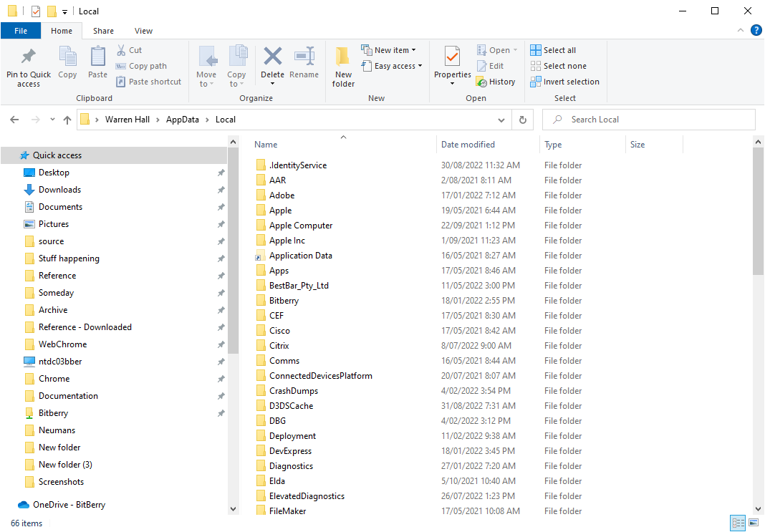Click Copy path in the ribbon
The height and width of the screenshot is (532, 765).
142,66
